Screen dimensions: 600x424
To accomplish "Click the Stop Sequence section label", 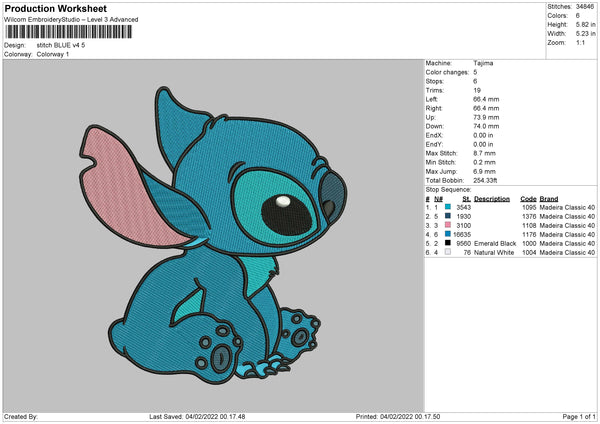I will tap(447, 187).
